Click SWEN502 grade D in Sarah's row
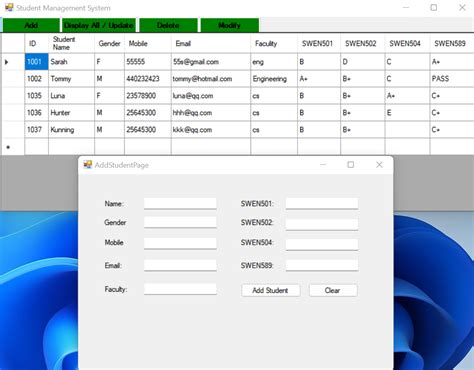Screen dimensions: 474x370 tap(362, 62)
